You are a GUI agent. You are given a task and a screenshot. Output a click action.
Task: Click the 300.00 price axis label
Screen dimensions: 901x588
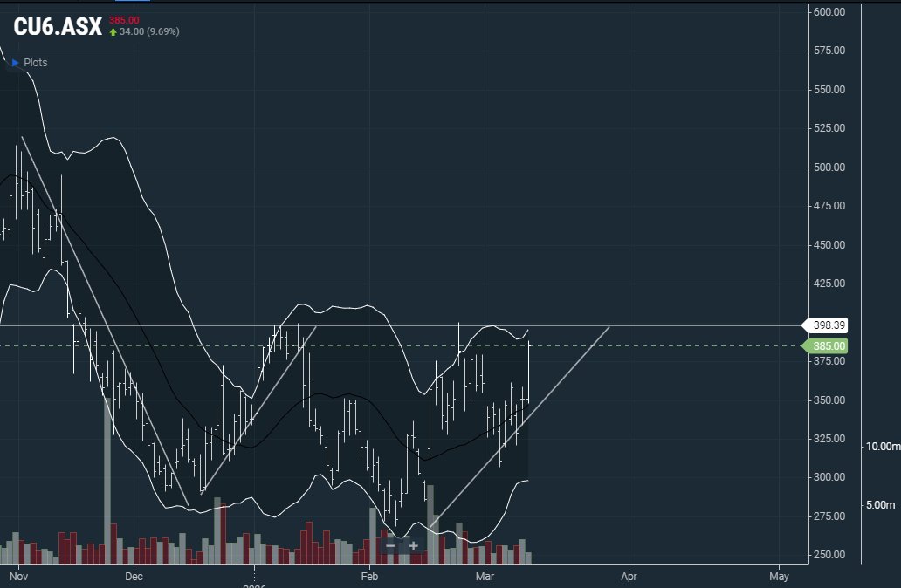(x=829, y=477)
